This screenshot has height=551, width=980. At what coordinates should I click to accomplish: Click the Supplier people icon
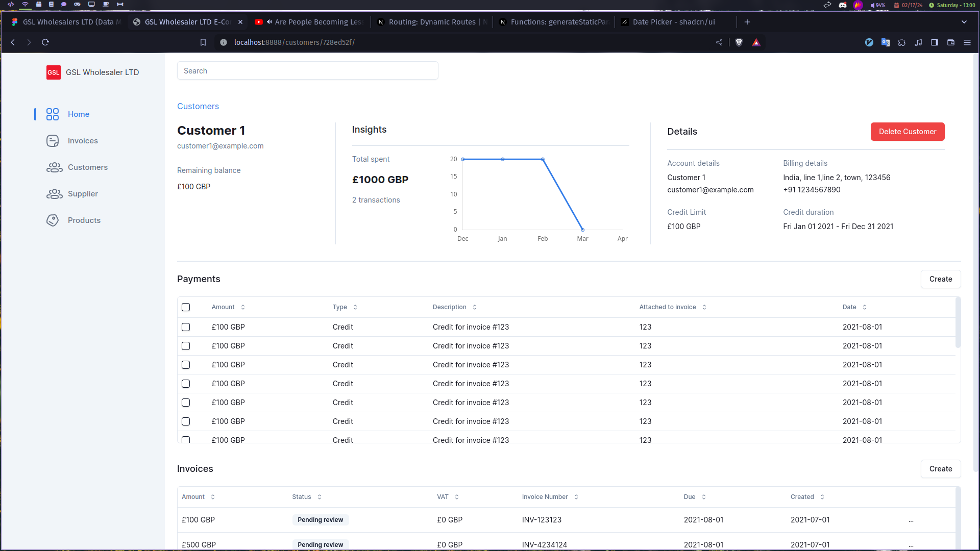tap(54, 194)
